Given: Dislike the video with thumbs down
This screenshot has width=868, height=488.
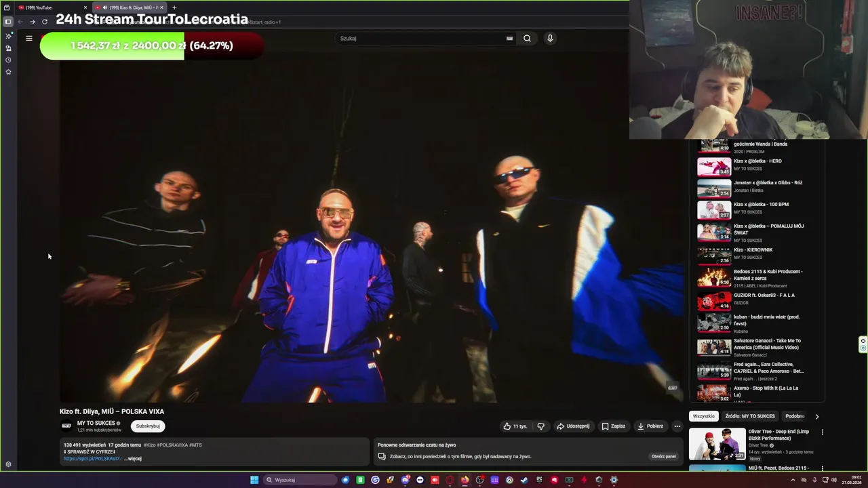Looking at the screenshot, I should (x=540, y=426).
